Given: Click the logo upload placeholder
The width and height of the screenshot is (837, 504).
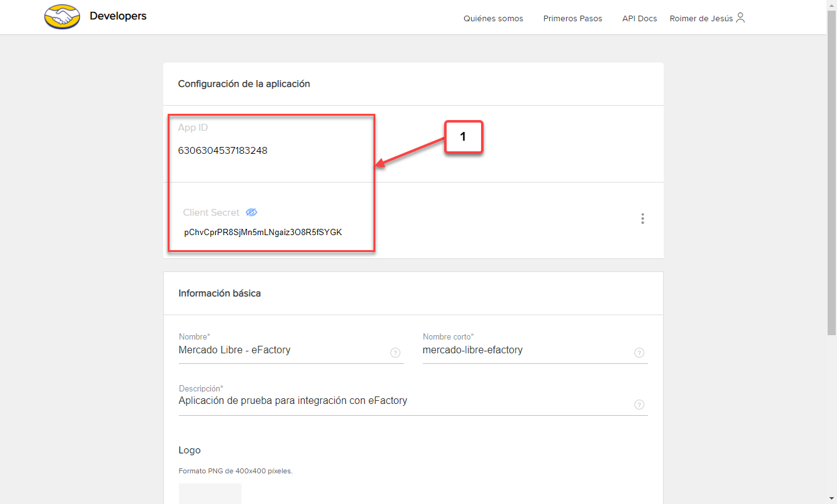Looking at the screenshot, I should tap(210, 493).
